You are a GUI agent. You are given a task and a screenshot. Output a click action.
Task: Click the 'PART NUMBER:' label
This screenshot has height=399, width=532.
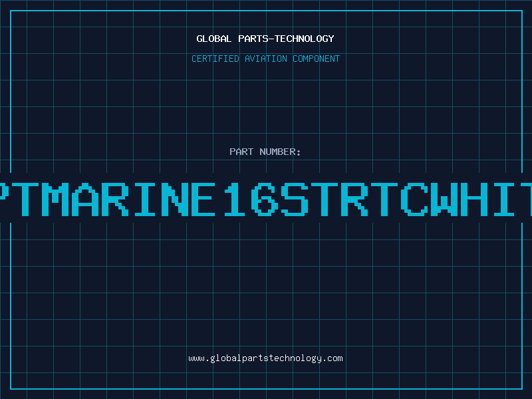click(265, 152)
